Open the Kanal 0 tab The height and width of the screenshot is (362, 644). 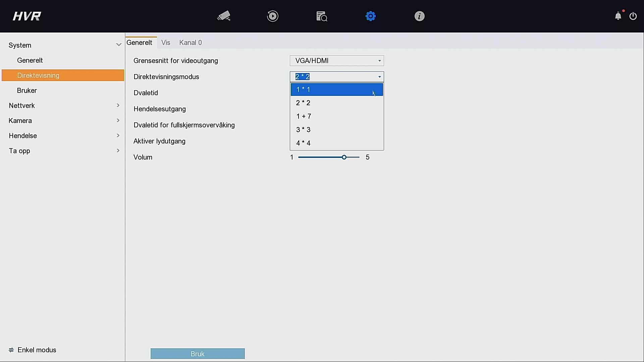point(191,43)
